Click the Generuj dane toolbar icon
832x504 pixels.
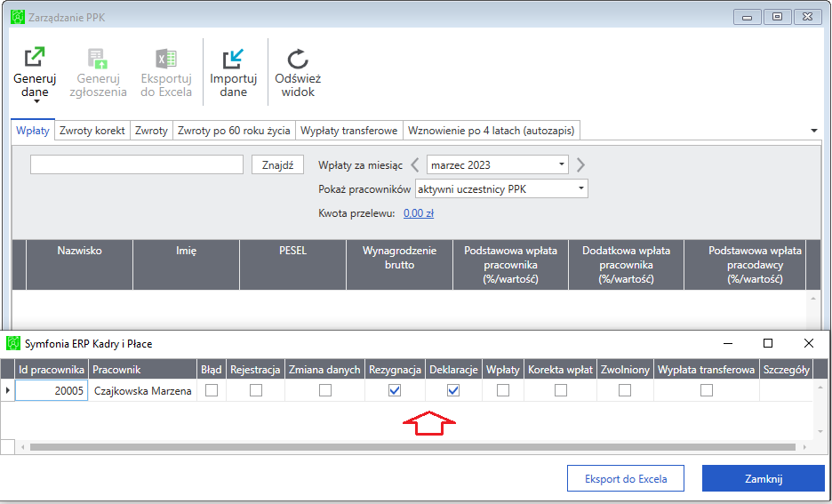pos(35,57)
